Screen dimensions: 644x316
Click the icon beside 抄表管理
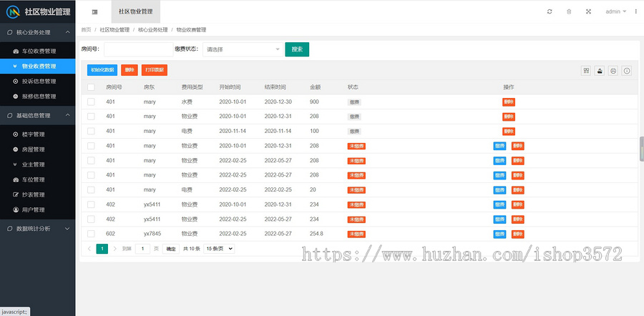[16, 194]
